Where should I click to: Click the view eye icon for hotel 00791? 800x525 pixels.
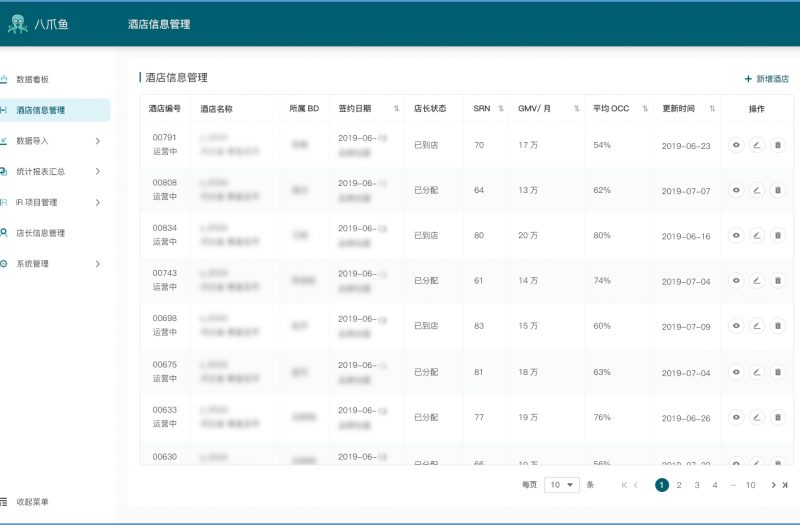click(x=736, y=145)
